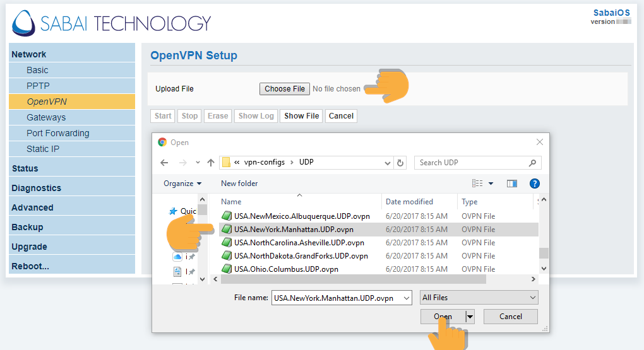Go back in the Open dialog
The image size is (644, 350).
[x=164, y=163]
